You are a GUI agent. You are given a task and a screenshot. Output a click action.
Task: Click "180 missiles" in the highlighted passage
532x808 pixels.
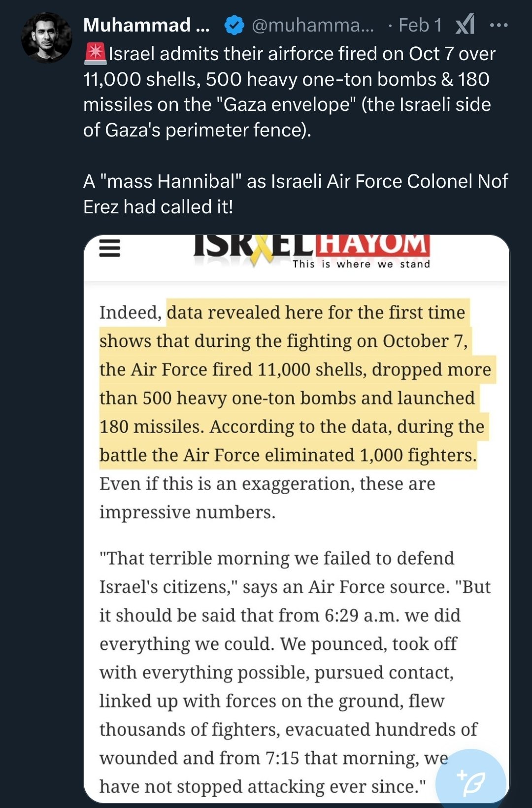point(151,427)
